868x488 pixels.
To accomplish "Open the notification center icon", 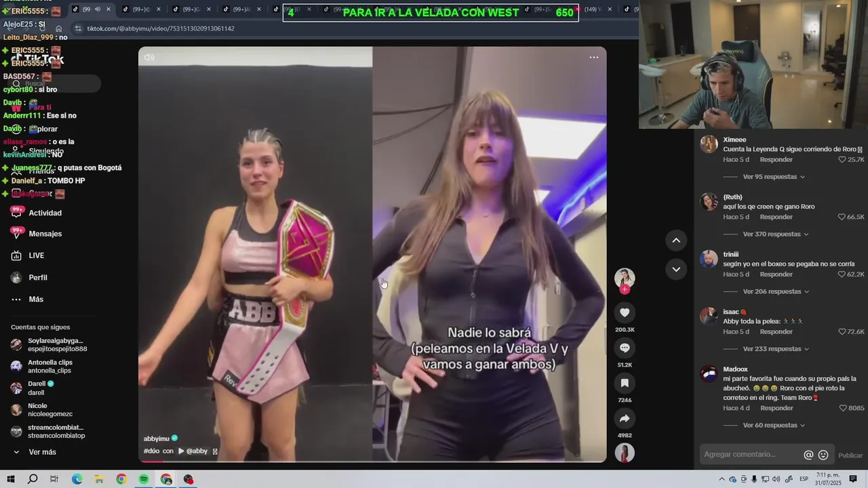I will [x=853, y=479].
